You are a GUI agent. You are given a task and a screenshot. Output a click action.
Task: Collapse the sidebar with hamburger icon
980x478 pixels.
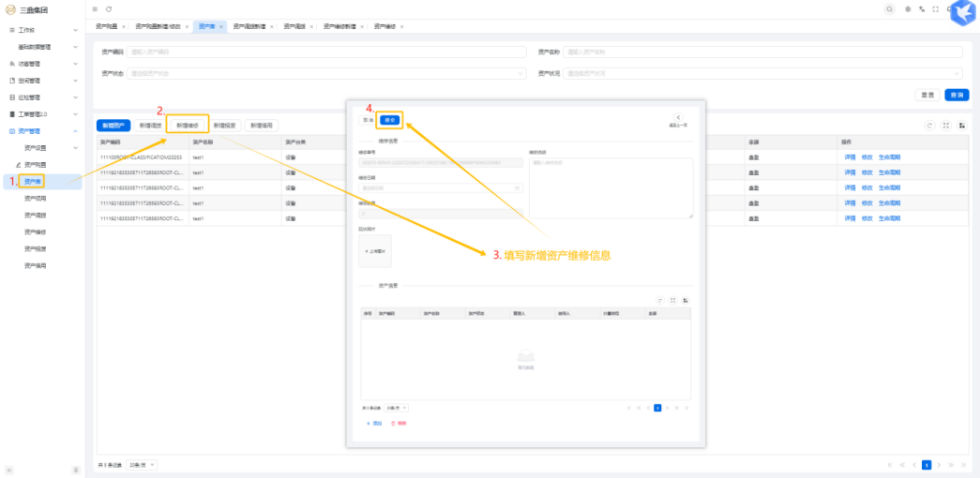pyautogui.click(x=95, y=8)
